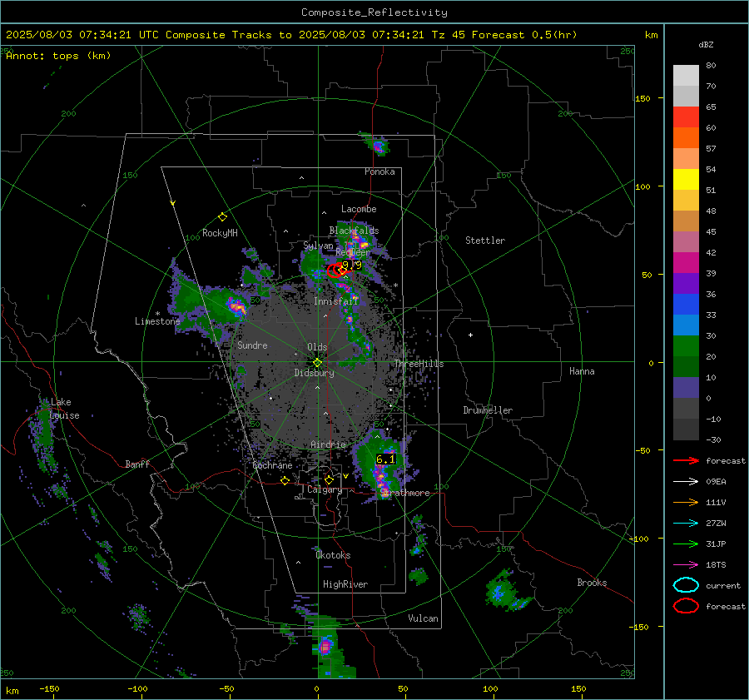Click the 'Sundre' town label

pyautogui.click(x=252, y=345)
